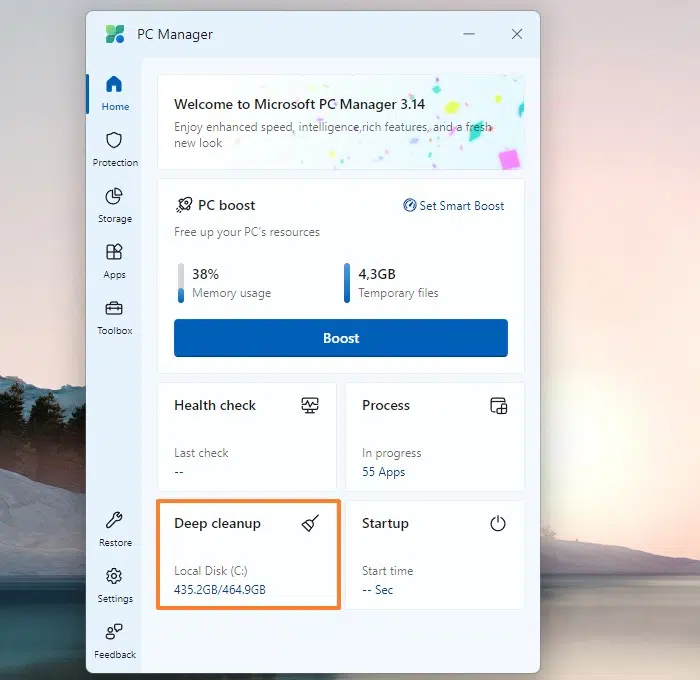This screenshot has height=680, width=700.
Task: Open the Storage pie chart icon
Action: tap(114, 196)
